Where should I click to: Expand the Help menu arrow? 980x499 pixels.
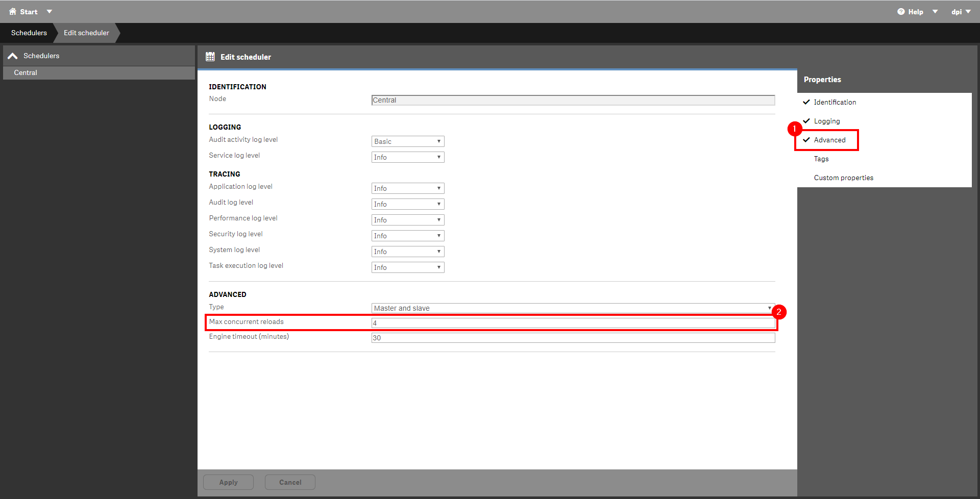(935, 12)
